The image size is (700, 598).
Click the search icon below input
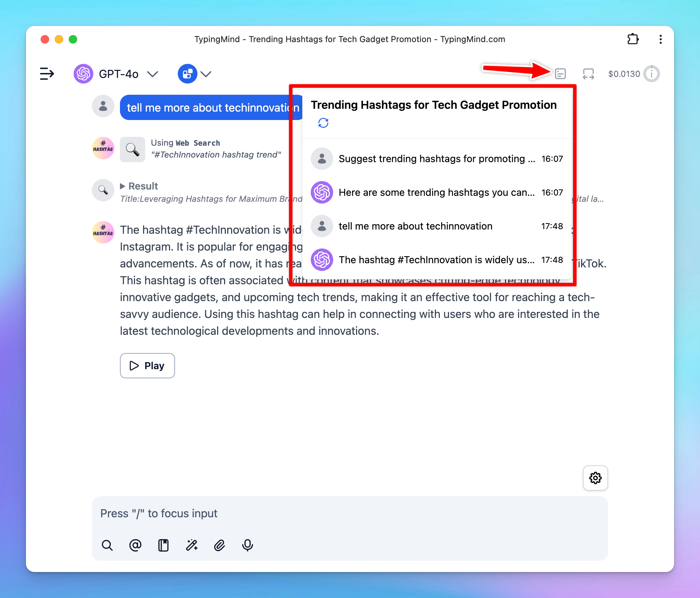point(107,545)
